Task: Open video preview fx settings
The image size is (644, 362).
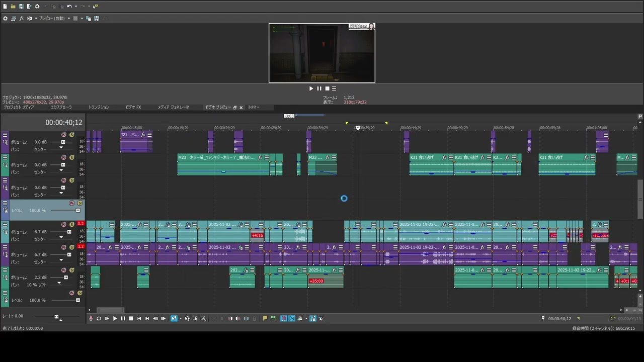Action: coord(21,19)
